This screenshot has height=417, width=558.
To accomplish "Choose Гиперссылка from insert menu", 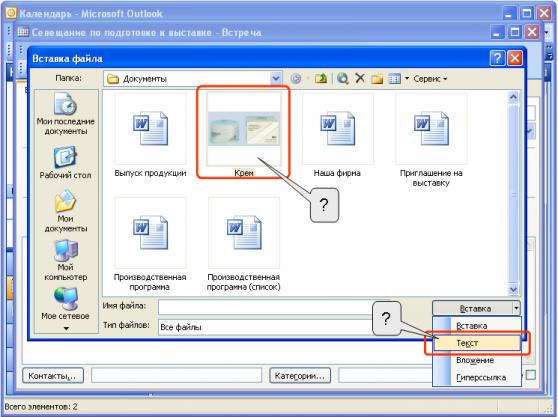I will click(x=477, y=378).
